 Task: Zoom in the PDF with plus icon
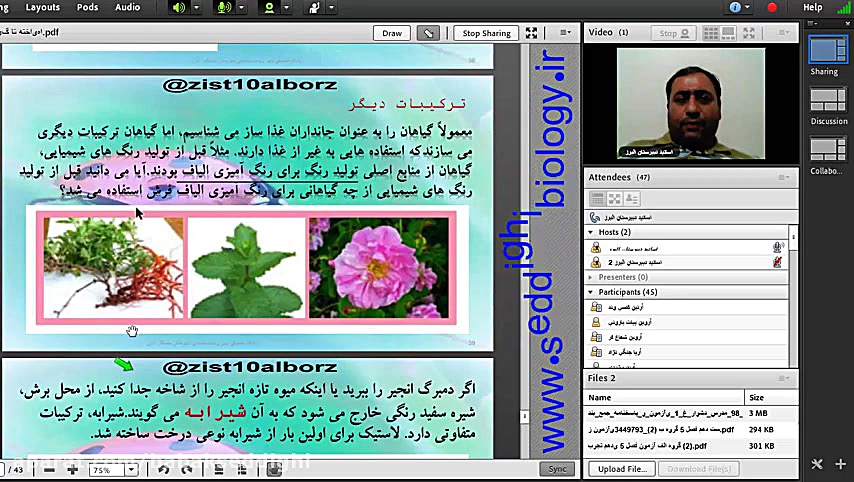(x=72, y=470)
